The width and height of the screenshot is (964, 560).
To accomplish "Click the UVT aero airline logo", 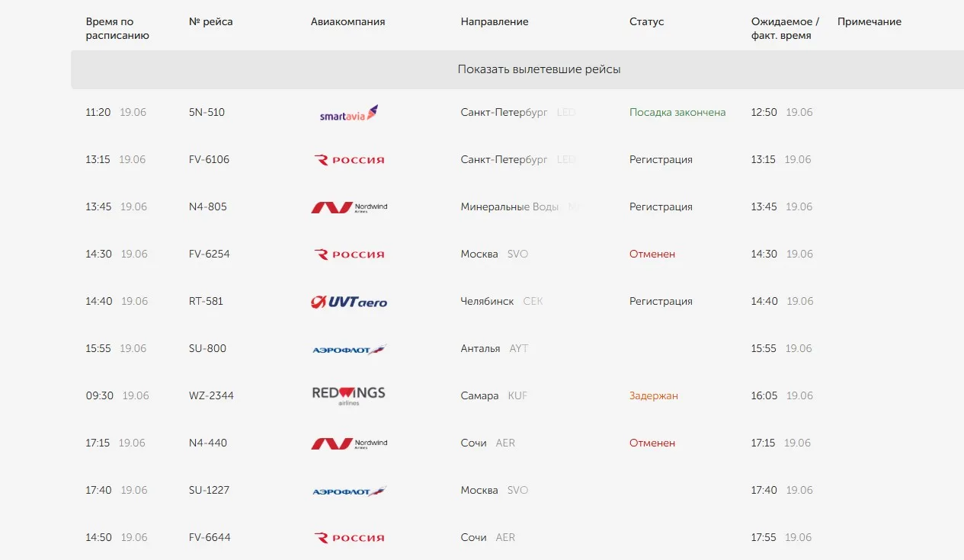I will coord(349,302).
